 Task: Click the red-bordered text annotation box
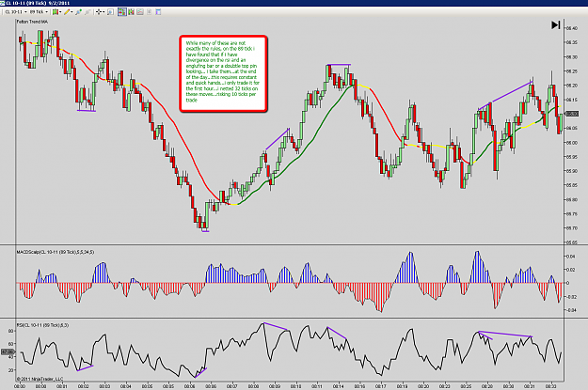[x=224, y=74]
